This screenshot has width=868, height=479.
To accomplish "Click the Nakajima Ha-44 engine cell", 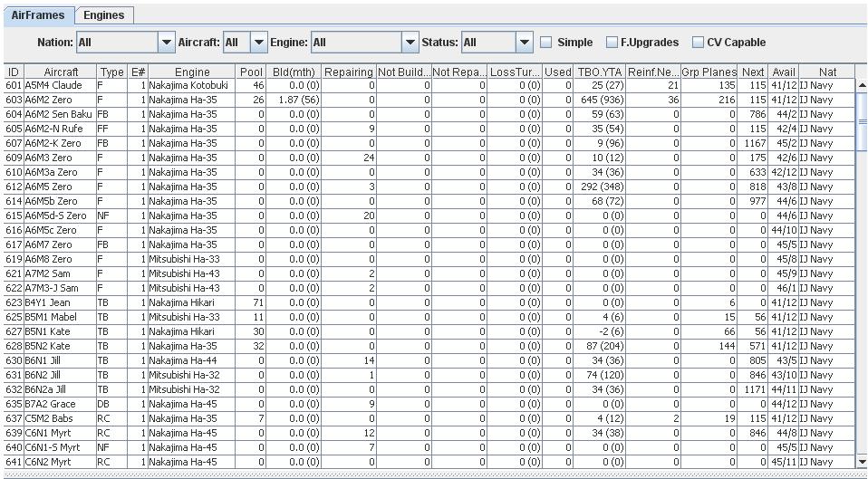I will (x=192, y=360).
